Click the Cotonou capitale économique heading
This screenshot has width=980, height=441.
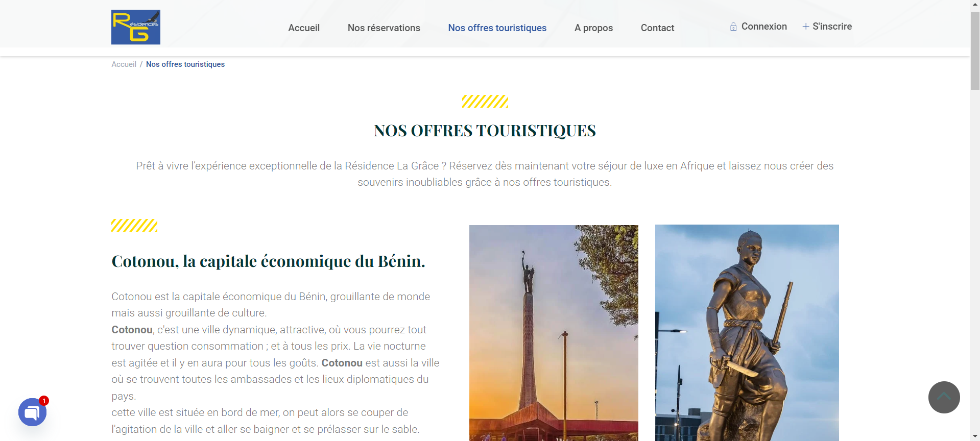268,261
